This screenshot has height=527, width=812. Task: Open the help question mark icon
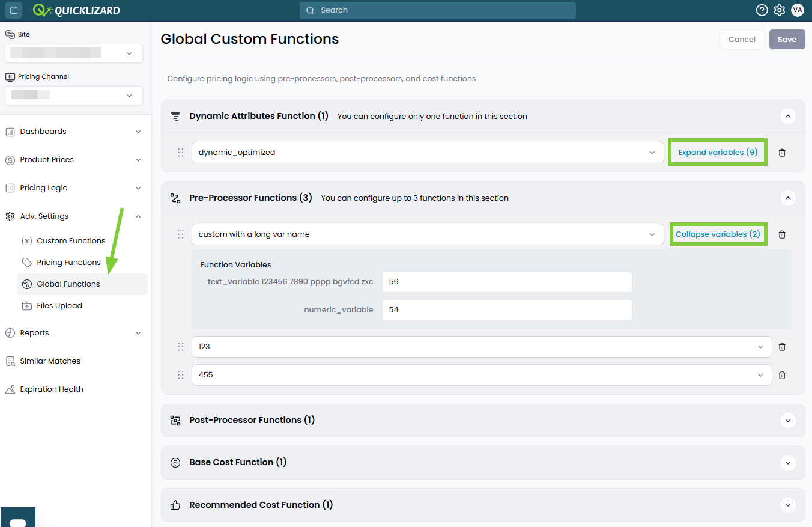pyautogui.click(x=762, y=10)
